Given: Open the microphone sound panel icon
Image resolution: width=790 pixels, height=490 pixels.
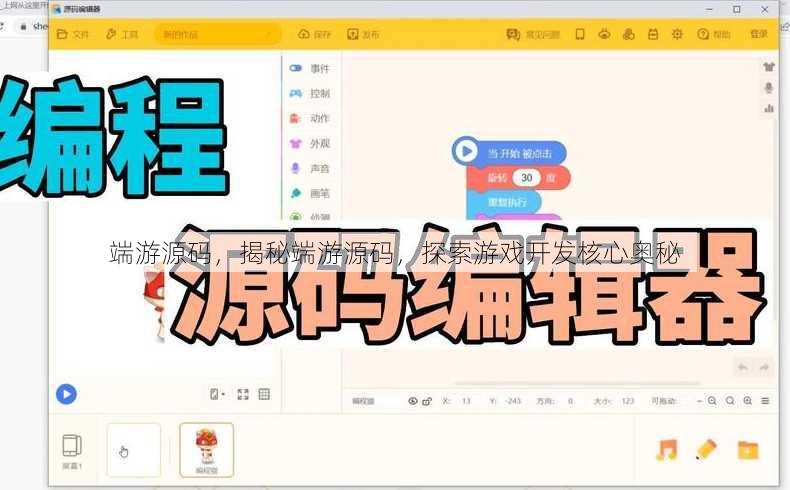Looking at the screenshot, I should [768, 88].
